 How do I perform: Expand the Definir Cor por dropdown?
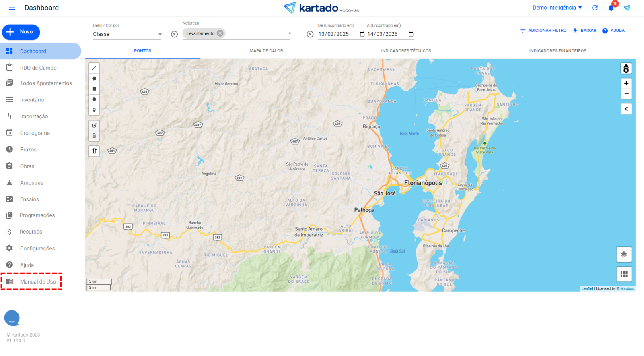click(160, 34)
